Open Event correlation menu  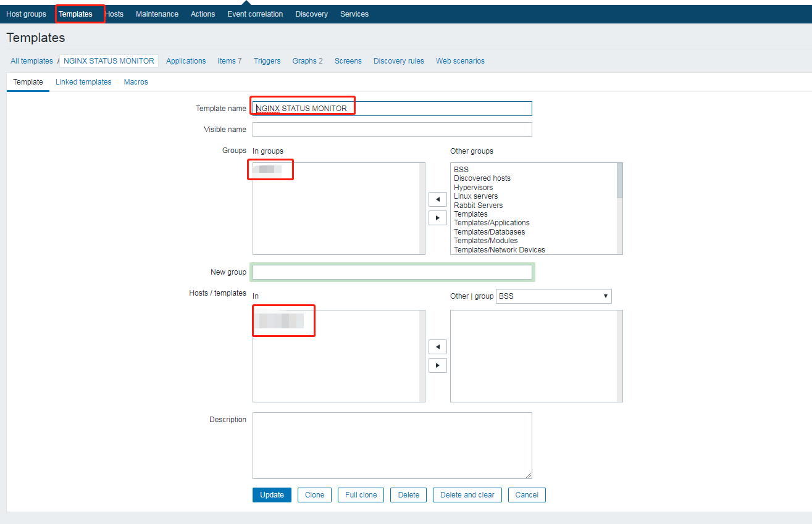(255, 14)
